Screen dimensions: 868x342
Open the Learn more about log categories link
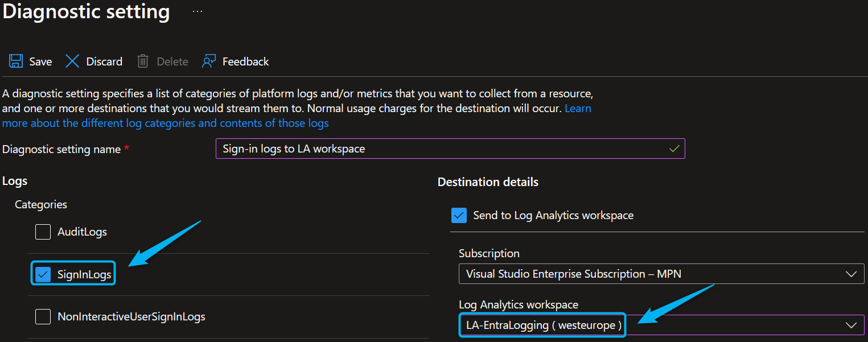(165, 123)
